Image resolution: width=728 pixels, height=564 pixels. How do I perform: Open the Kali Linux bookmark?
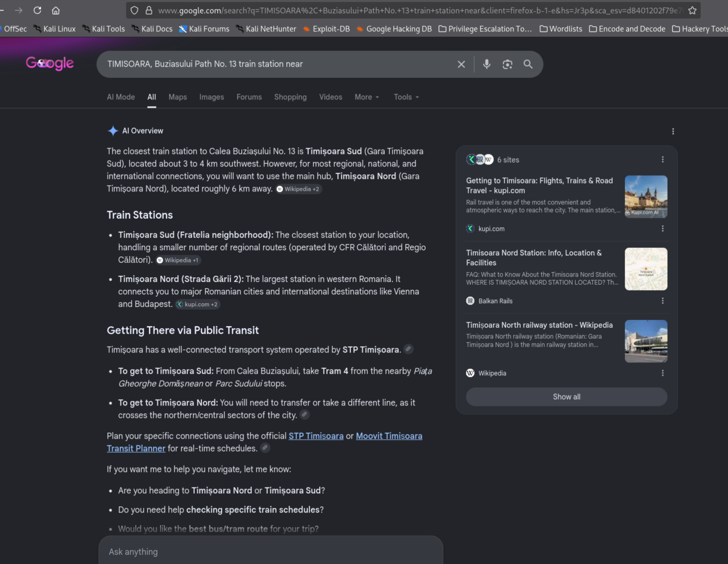click(55, 29)
